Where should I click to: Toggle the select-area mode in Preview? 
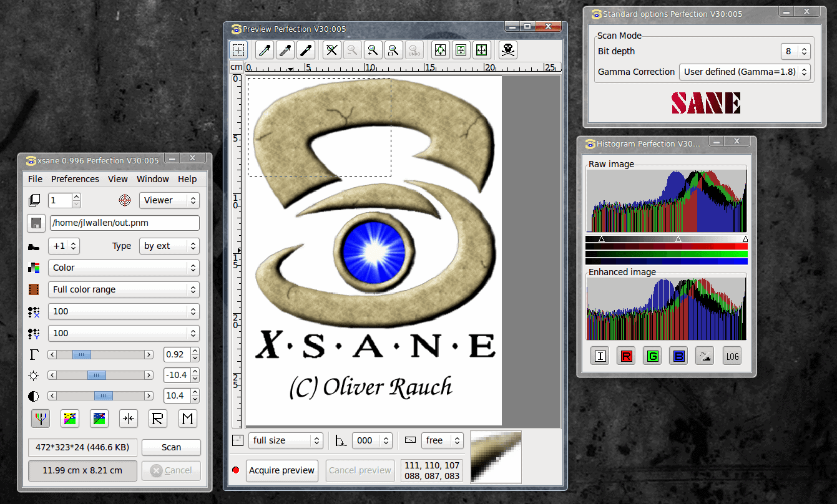(239, 50)
